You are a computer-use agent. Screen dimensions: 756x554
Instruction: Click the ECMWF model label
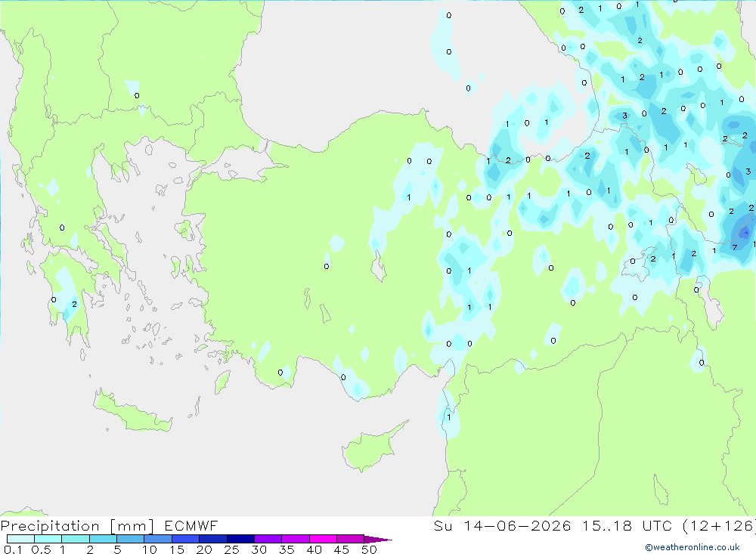click(191, 525)
